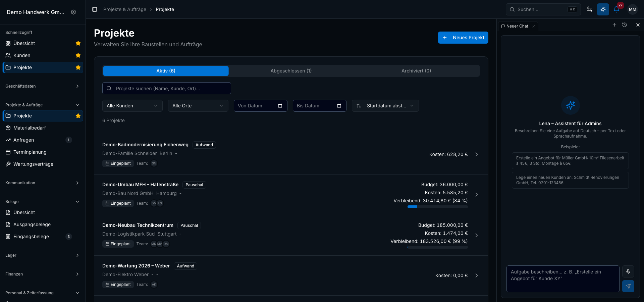Open Materialbedarf from sidebar
This screenshot has width=644, height=302.
43,128
